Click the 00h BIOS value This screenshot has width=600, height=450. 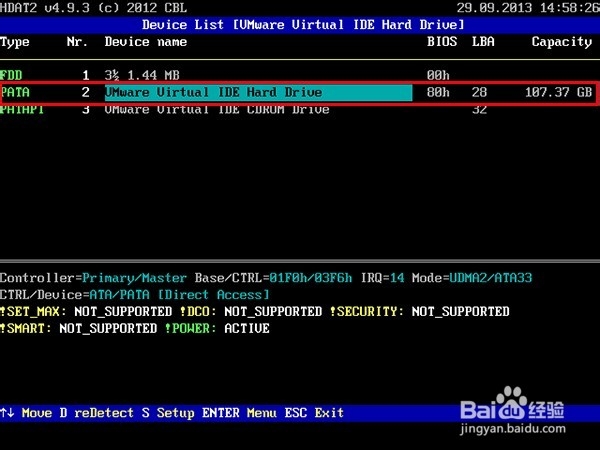(438, 75)
